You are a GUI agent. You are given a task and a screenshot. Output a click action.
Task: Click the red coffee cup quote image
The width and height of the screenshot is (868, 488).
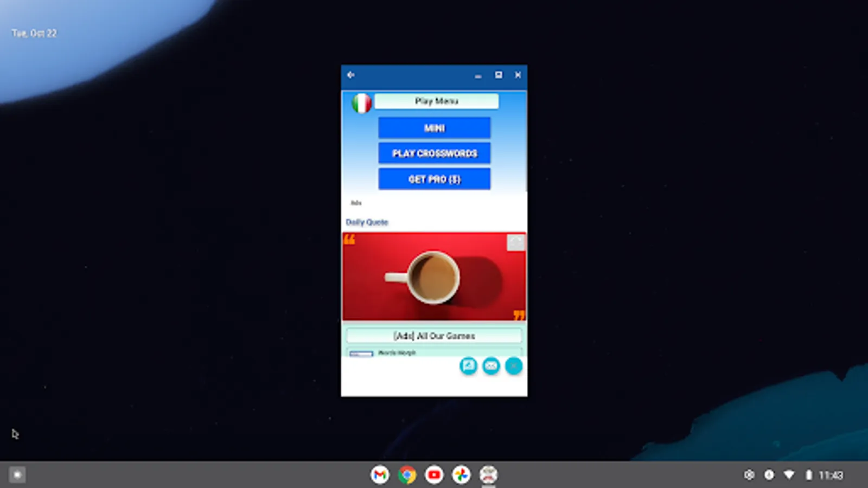434,275
